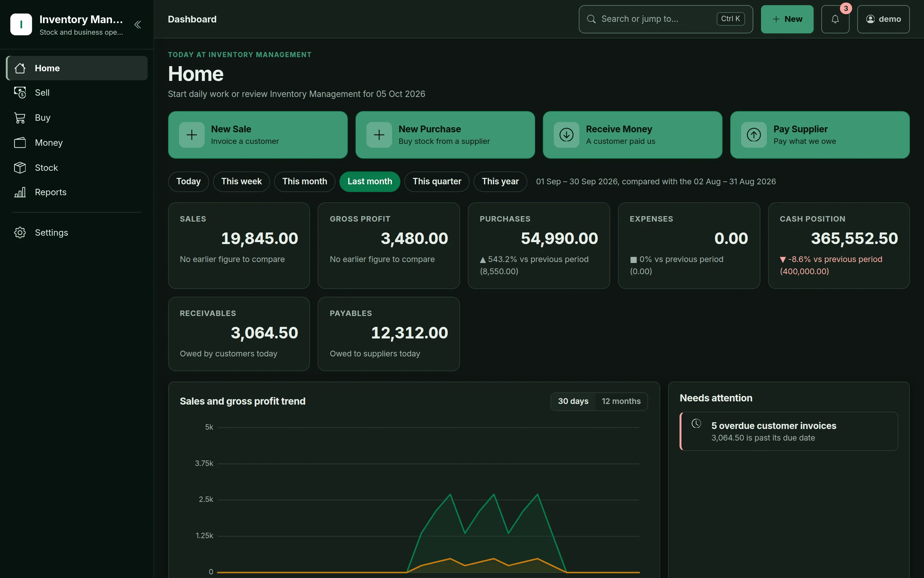
Task: Open Settings in the sidebar
Action: coord(77,232)
